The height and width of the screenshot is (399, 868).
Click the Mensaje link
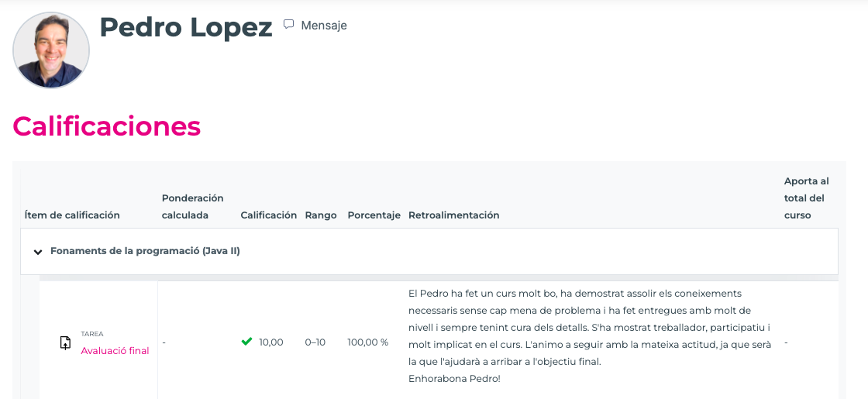[323, 26]
